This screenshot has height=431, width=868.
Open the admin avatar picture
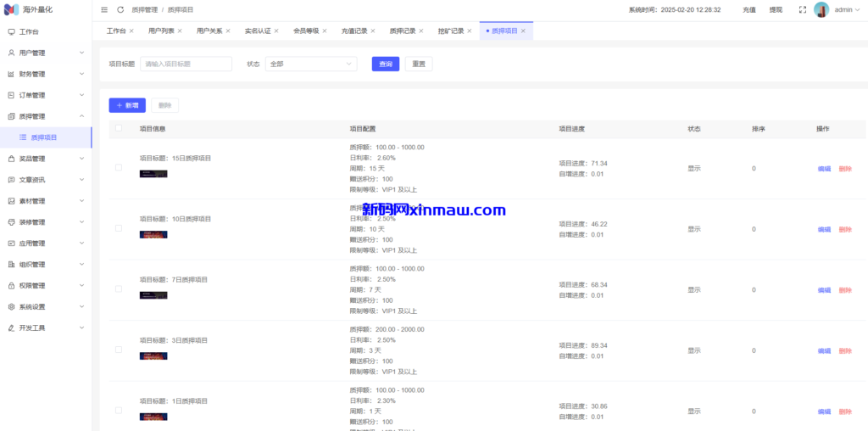point(821,10)
